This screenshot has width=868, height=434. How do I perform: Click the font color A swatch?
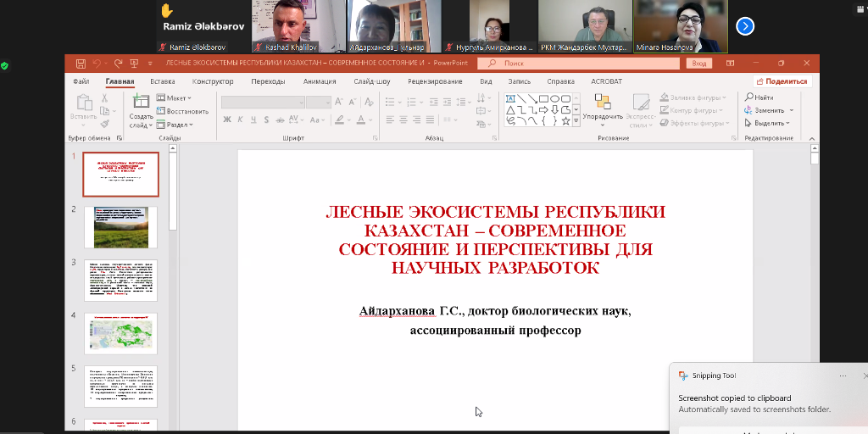click(x=361, y=120)
